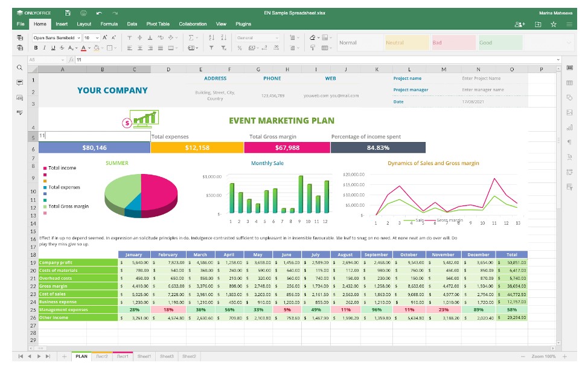The height and width of the screenshot is (374, 588).
Task: Enable strikethrough formatting
Action: (x=62, y=48)
